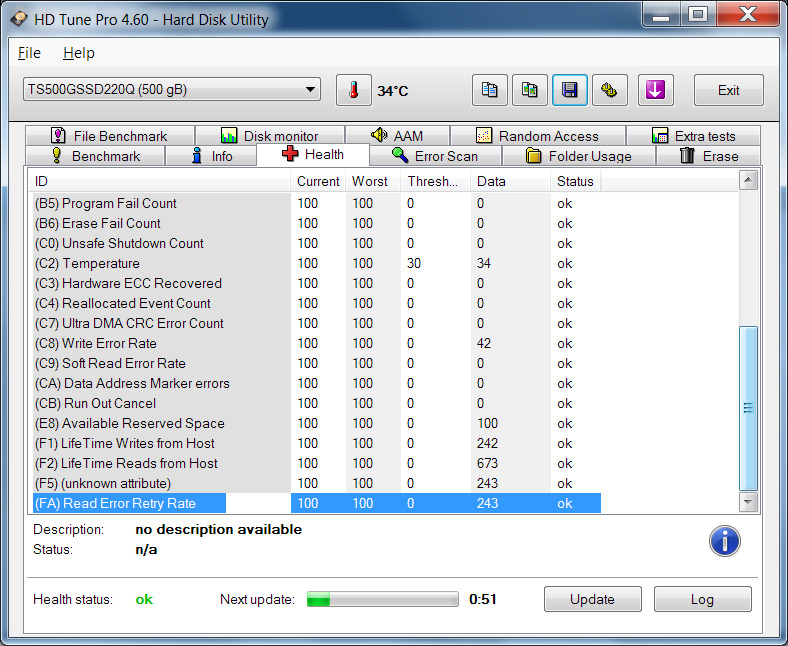Viewport: 788px width, 646px height.
Task: Close the HD Tune Pro window
Action: click(748, 15)
